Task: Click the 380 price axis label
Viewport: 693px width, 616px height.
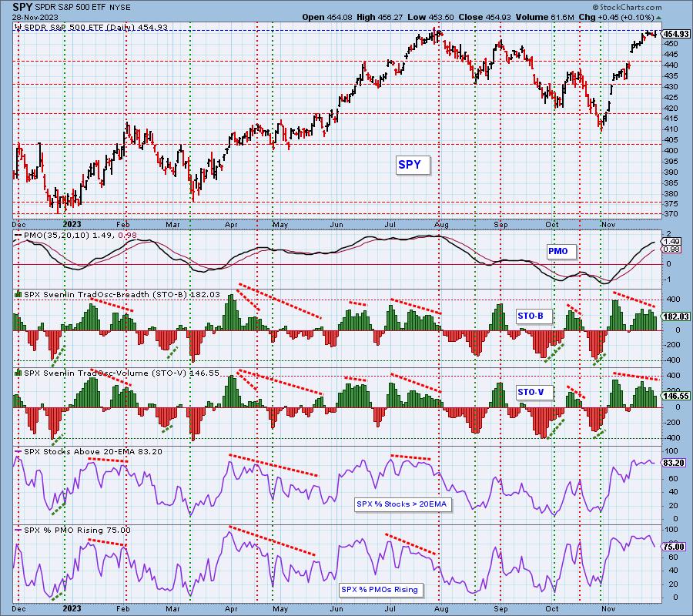Action: 671,193
